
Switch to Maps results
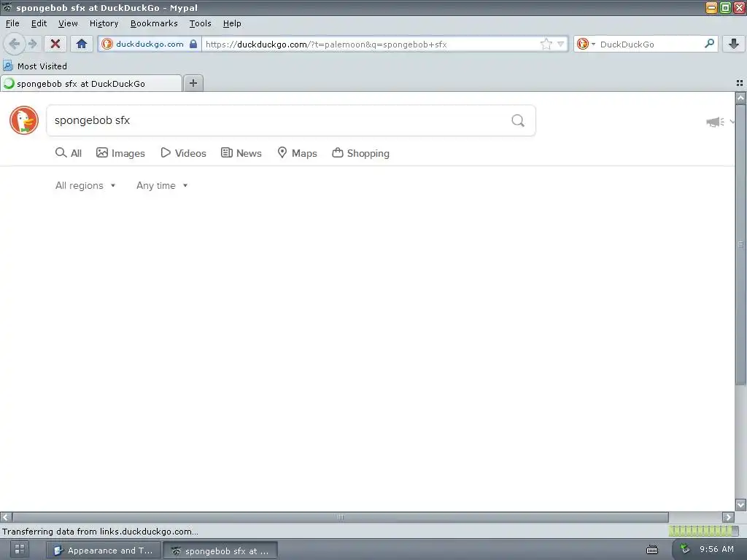(x=298, y=153)
